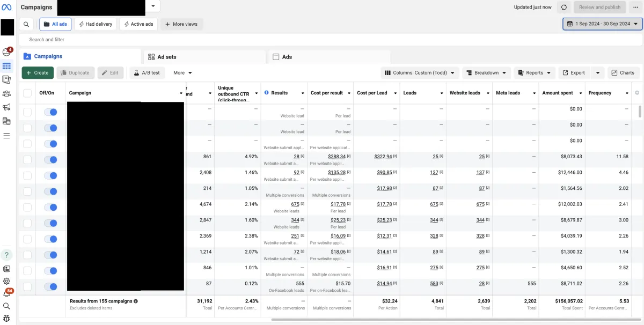
Task: Switch to the Campaigns tab
Action: 80,56
